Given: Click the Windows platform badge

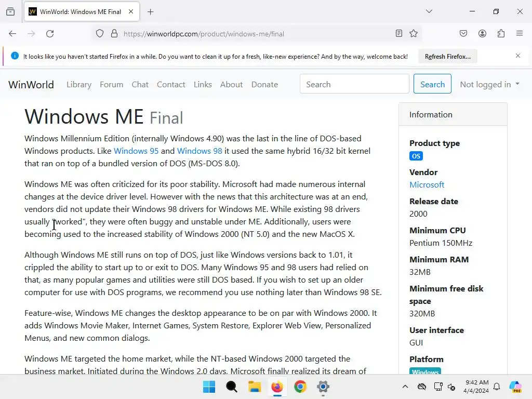Looking at the screenshot, I should click(x=425, y=371).
